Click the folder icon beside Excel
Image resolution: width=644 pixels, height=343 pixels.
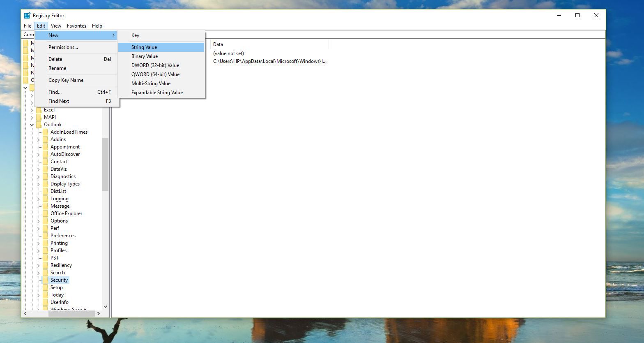[39, 110]
